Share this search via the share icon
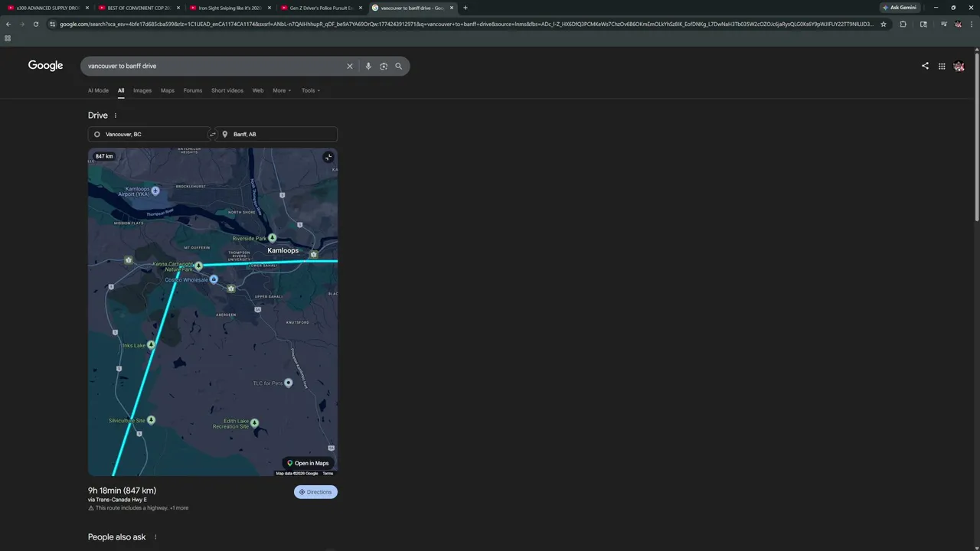This screenshot has height=551, width=980. [x=925, y=66]
